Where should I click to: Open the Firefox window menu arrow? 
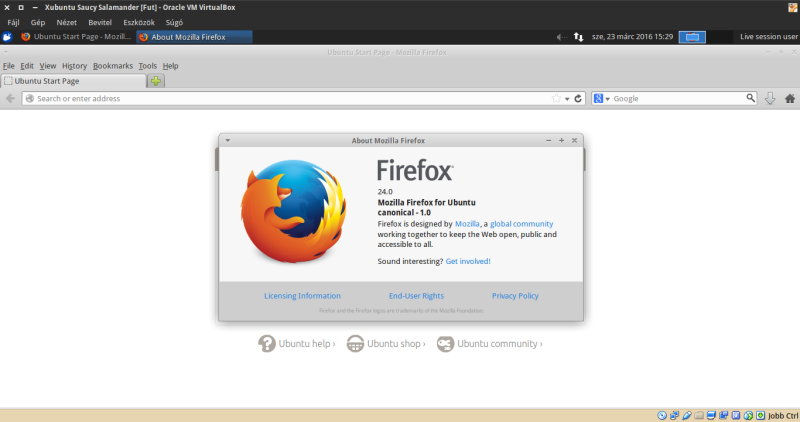tap(6, 52)
